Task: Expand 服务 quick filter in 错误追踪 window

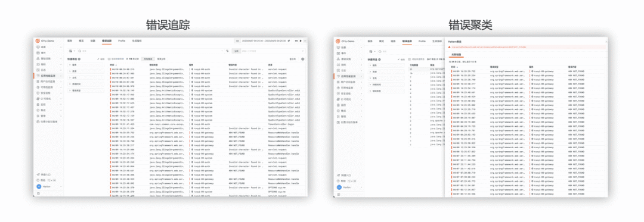Action: (x=86, y=65)
